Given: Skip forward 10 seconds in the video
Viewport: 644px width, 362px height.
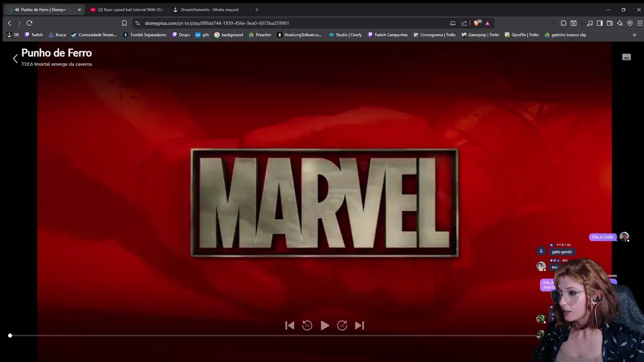Looking at the screenshot, I should click(342, 325).
